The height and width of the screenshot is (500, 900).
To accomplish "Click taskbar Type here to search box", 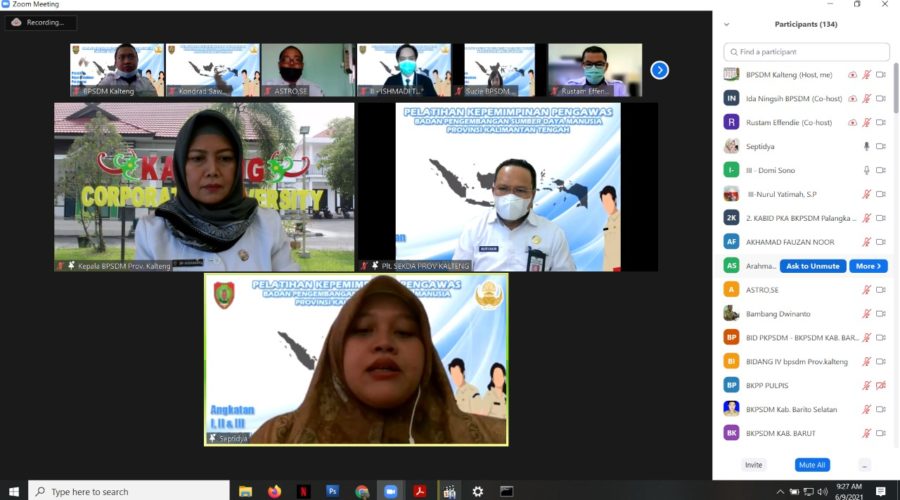I will pos(129,491).
